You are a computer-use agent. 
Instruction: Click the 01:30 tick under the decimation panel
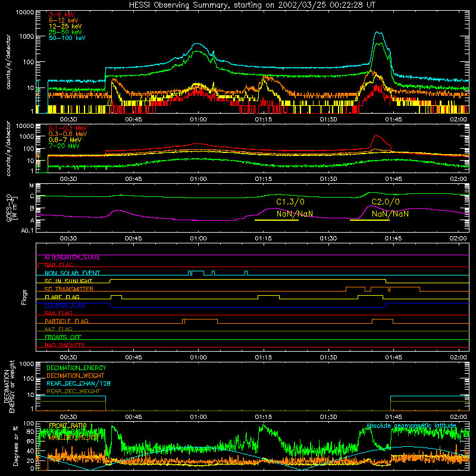click(328, 417)
